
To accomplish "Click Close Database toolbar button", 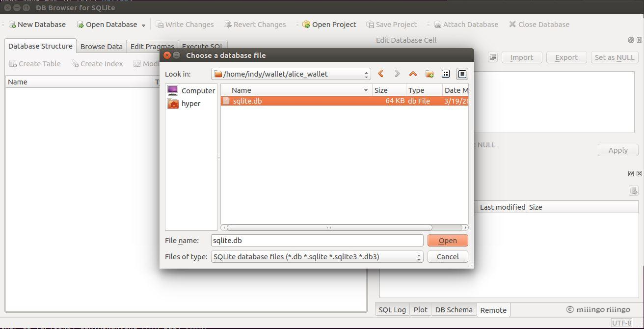I will tap(539, 25).
